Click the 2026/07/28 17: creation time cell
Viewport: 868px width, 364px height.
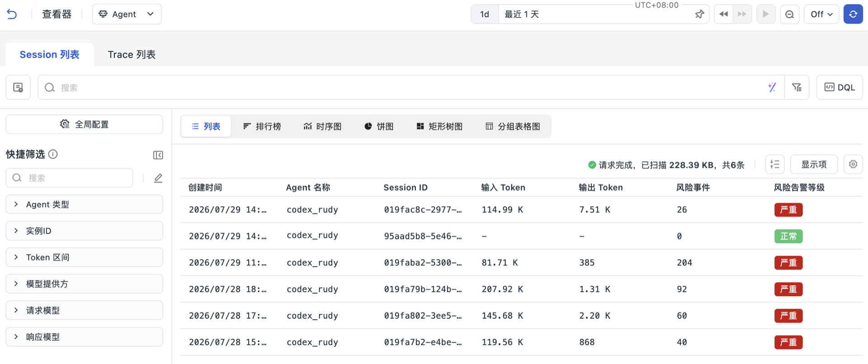[227, 316]
